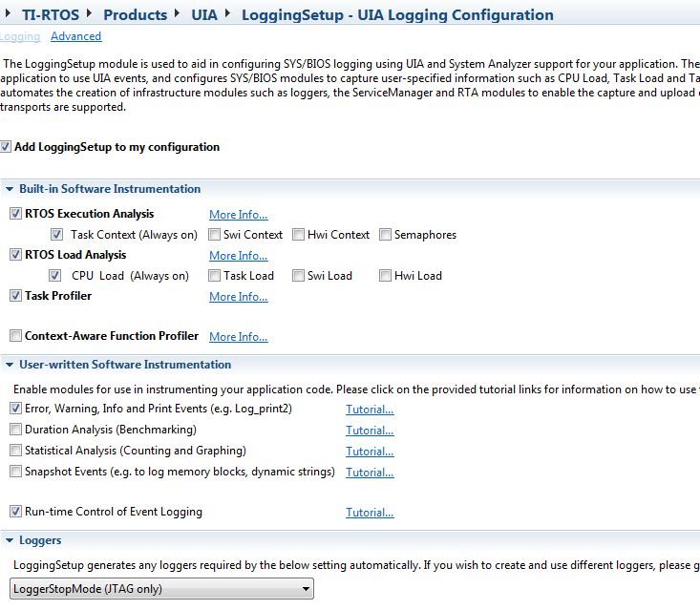Open More Info for RTOS Execution Analysis

[239, 215]
